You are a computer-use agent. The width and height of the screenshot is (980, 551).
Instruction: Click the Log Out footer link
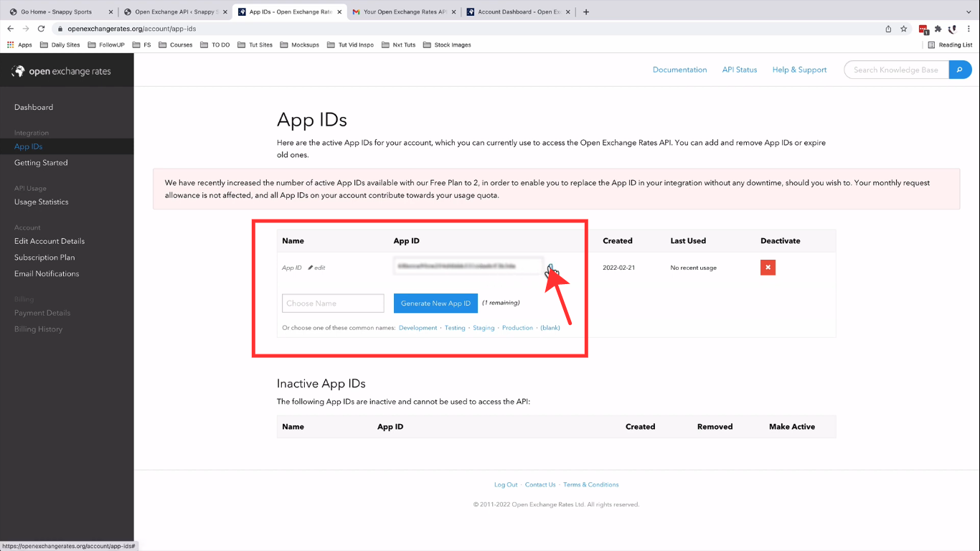pyautogui.click(x=506, y=485)
